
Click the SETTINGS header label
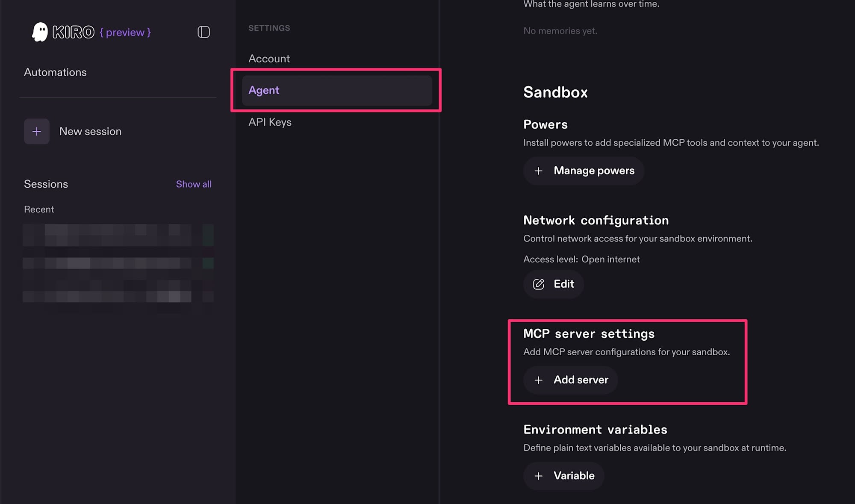pos(269,28)
